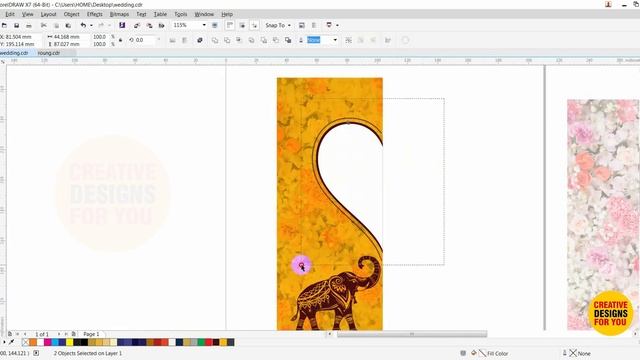This screenshot has height=360, width=640.
Task: Go to next page arrow
Action: tap(59, 334)
